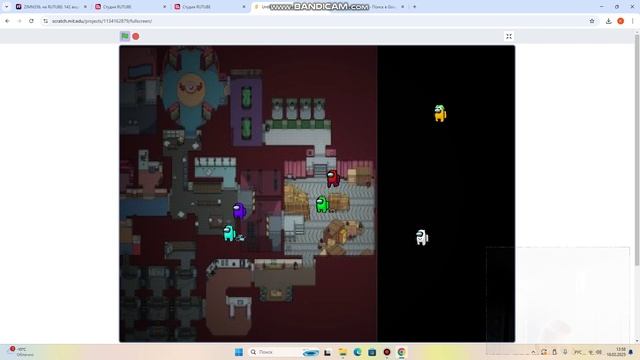Open the weather widget on the taskbar
Image resolution: width=640 pixels, height=360 pixels.
[21, 352]
